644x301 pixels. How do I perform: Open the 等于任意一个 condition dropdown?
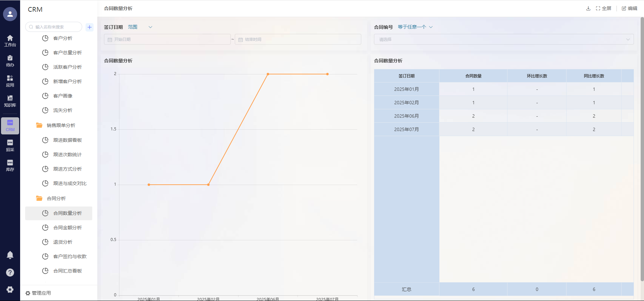point(415,27)
